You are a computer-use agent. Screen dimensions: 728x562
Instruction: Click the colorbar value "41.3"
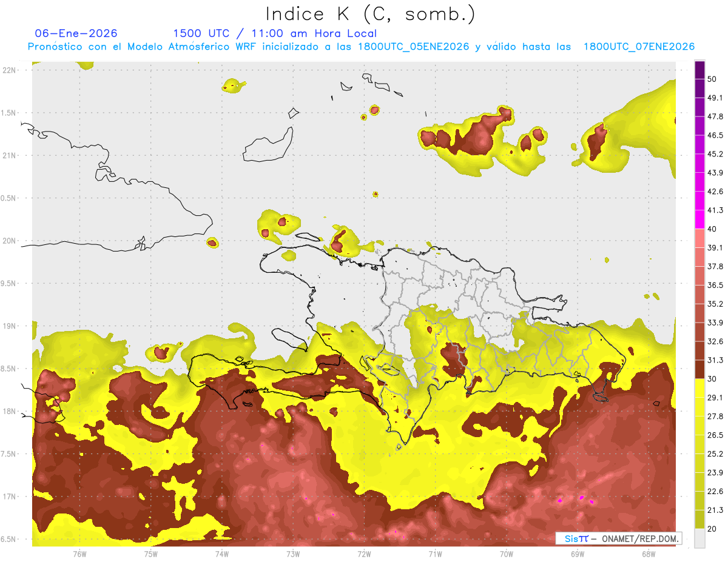[715, 210]
